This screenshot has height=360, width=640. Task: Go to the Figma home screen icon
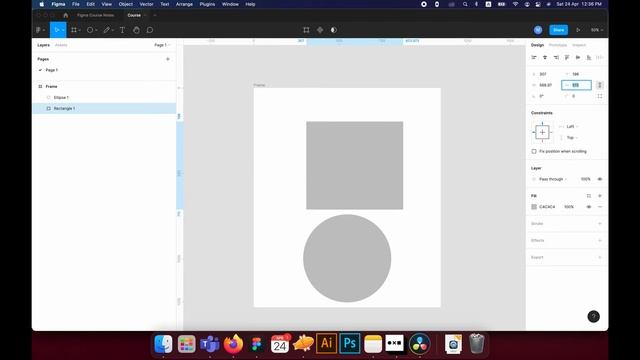click(65, 15)
